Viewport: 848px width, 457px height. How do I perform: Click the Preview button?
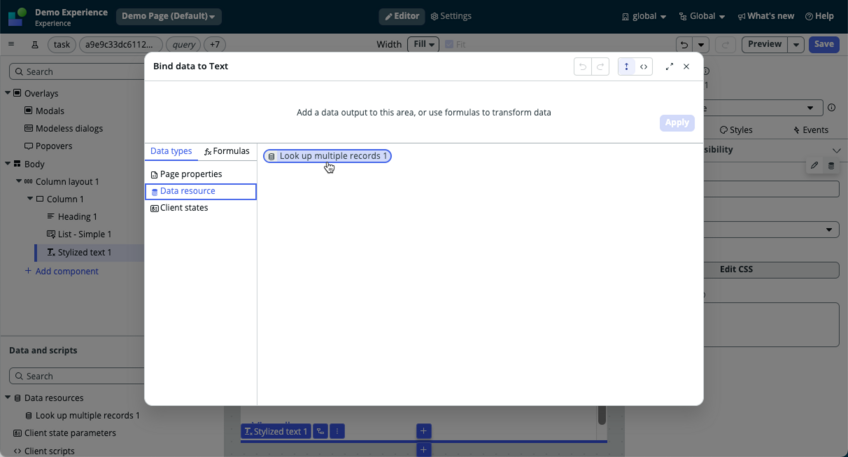[764, 44]
